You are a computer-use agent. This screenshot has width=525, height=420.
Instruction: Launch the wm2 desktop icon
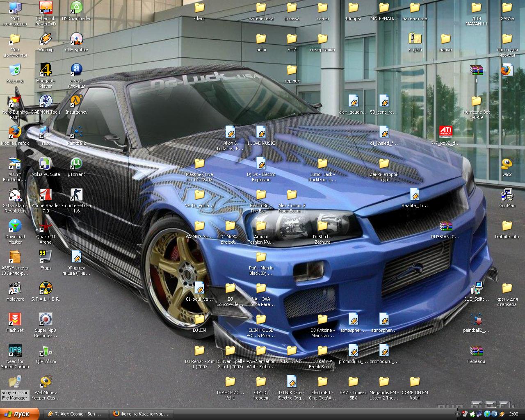[507, 167]
